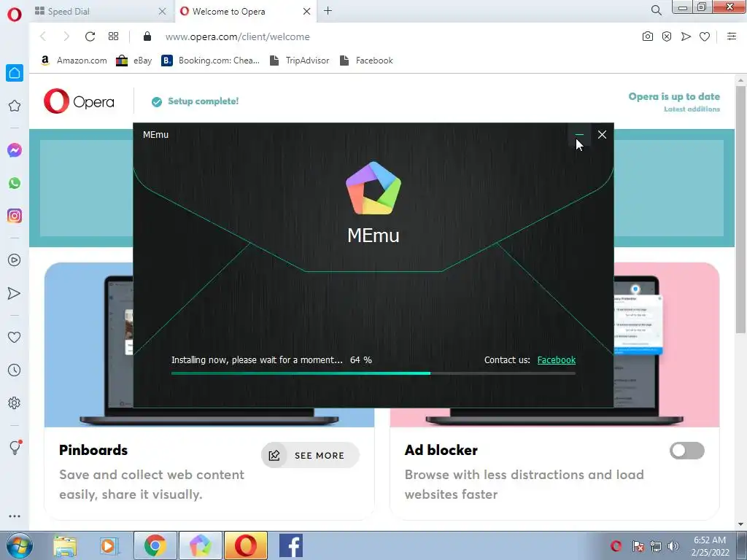
Task: Close the Welcome to Opera tab
Action: (x=307, y=11)
